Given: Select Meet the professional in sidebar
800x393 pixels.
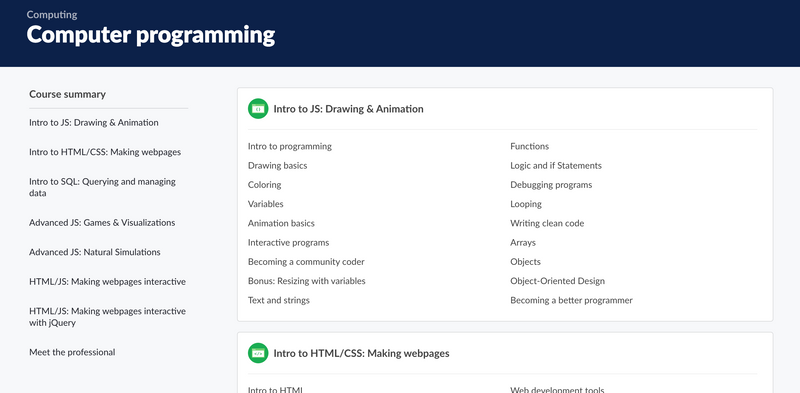Looking at the screenshot, I should click(72, 352).
